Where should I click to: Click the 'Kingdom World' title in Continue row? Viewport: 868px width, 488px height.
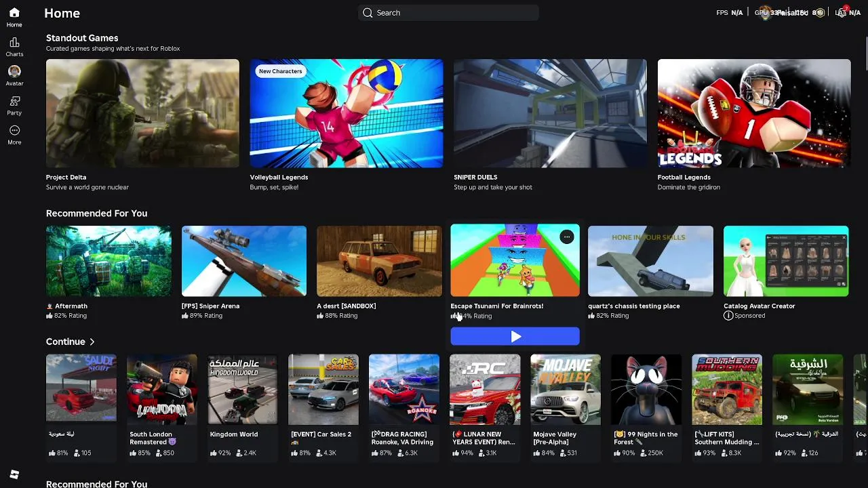[x=234, y=434]
